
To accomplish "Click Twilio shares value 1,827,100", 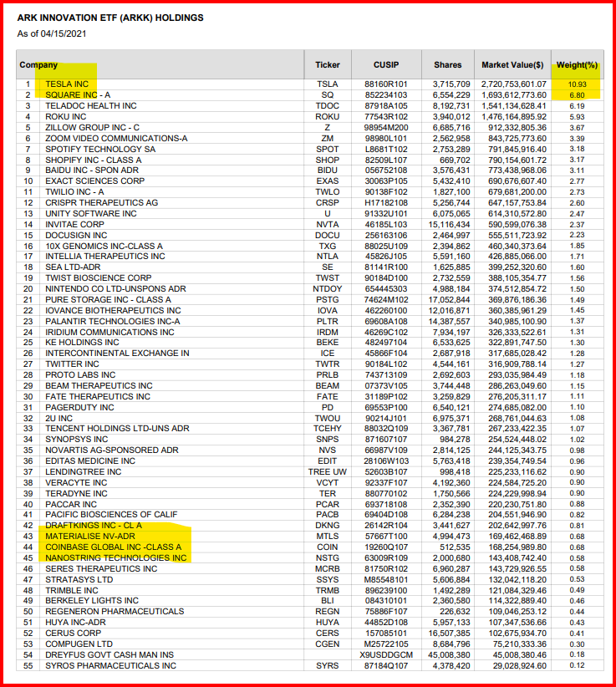I will coord(451,192).
